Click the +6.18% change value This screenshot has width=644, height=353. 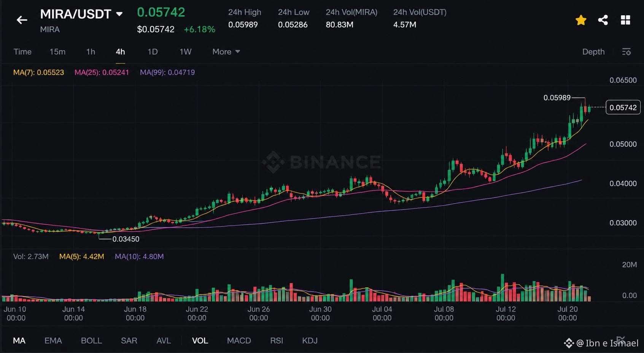pyautogui.click(x=199, y=29)
